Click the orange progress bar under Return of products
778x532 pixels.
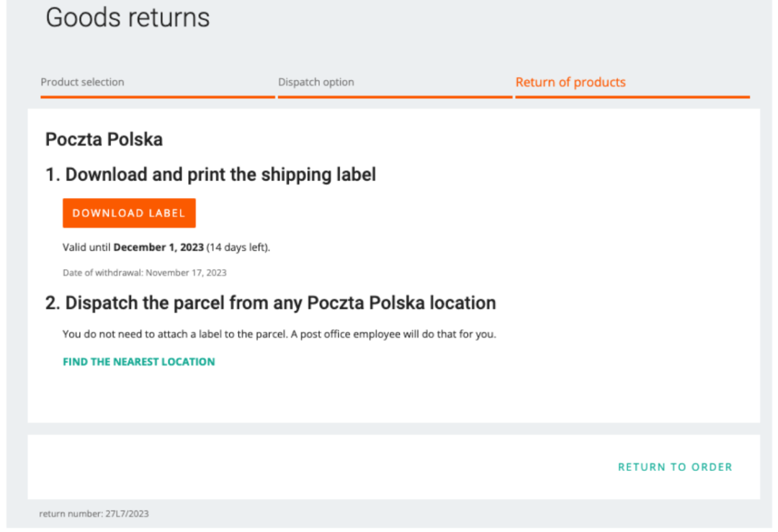click(x=632, y=96)
